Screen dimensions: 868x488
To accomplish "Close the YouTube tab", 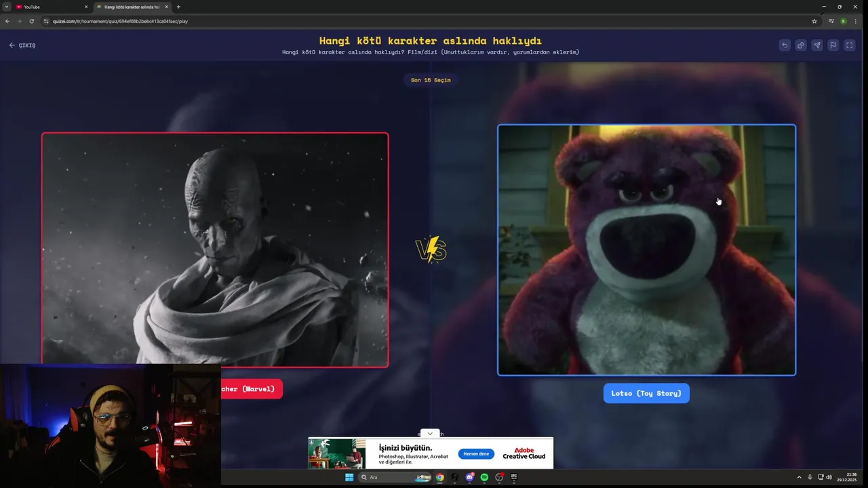I will 86,7.
